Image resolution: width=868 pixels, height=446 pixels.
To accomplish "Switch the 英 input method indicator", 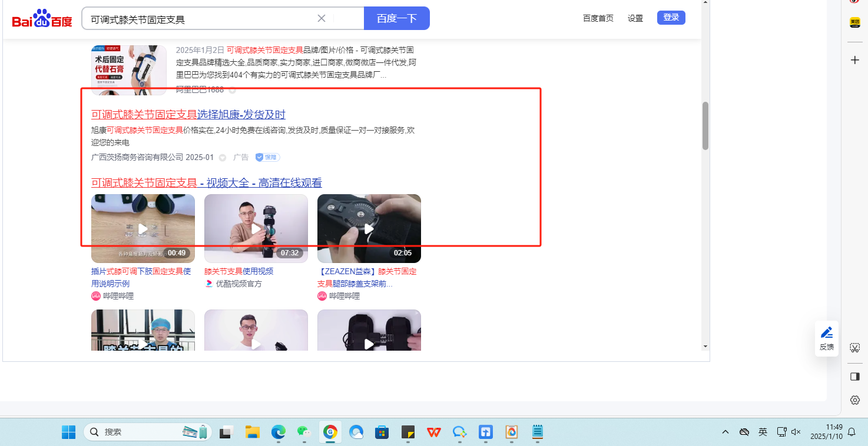I will tap(763, 432).
